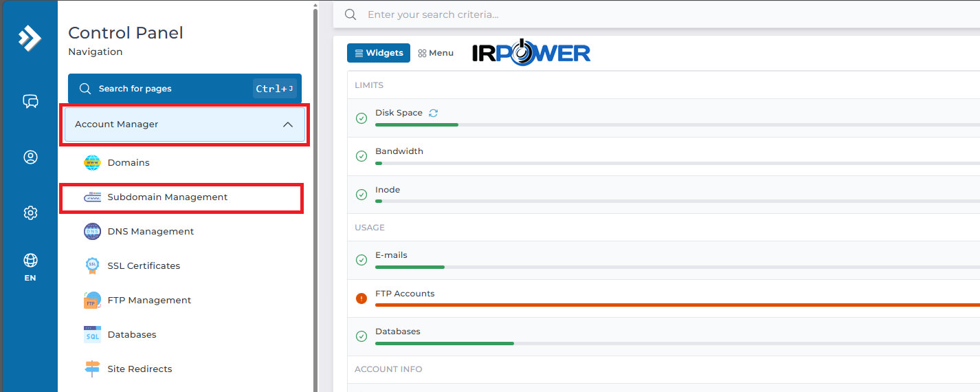Click the Site Redirects signpost icon
Image resolution: width=980 pixels, height=392 pixels.
[92, 369]
